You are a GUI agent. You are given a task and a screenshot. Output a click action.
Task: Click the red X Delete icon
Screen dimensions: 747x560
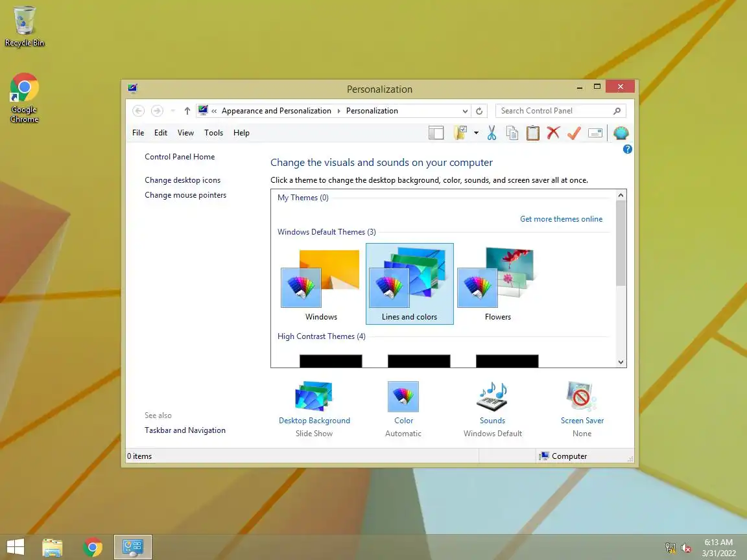point(553,133)
